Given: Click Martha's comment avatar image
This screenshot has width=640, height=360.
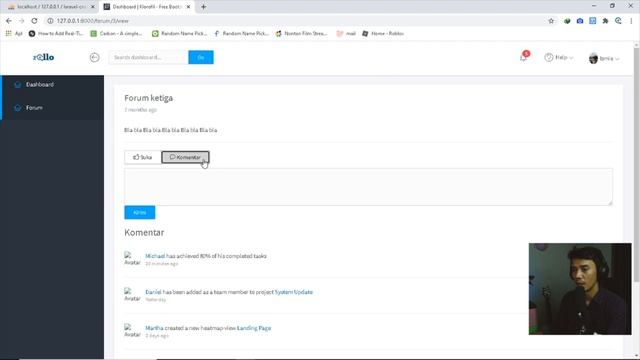Looking at the screenshot, I should (x=132, y=331).
